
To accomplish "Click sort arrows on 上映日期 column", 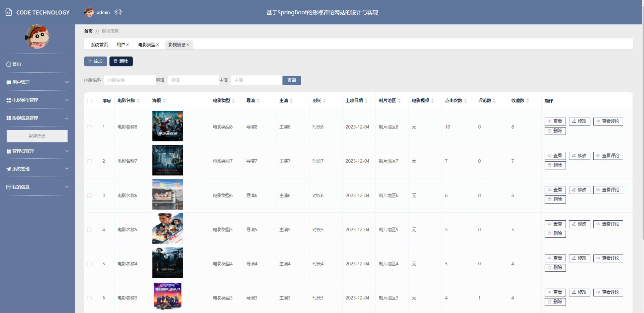I will coord(366,101).
